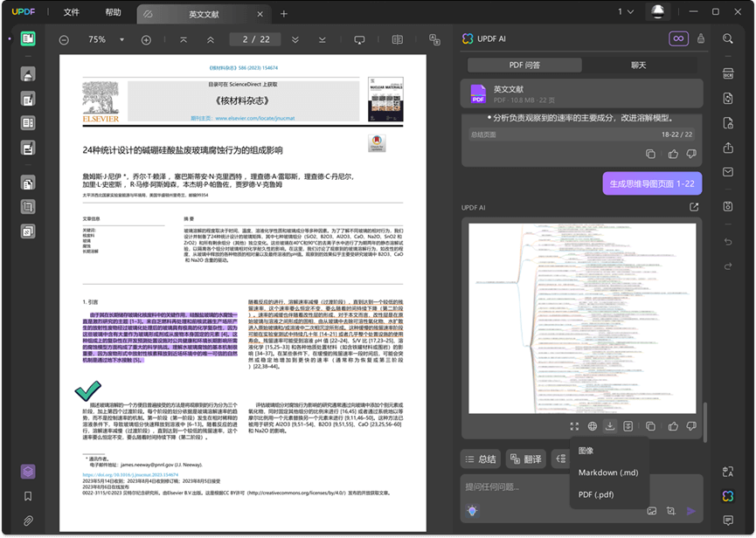This screenshot has width=756, height=538.
Task: Choose 图像 export option
Action: coord(609,451)
